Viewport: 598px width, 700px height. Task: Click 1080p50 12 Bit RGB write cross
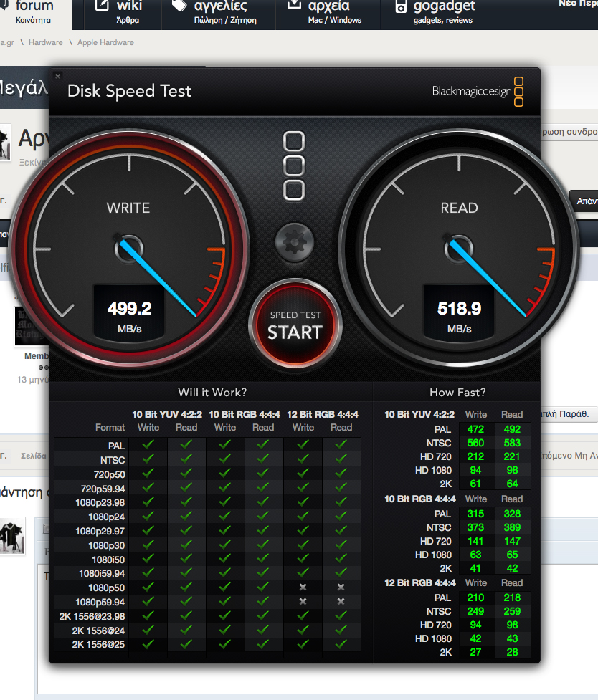pyautogui.click(x=303, y=587)
